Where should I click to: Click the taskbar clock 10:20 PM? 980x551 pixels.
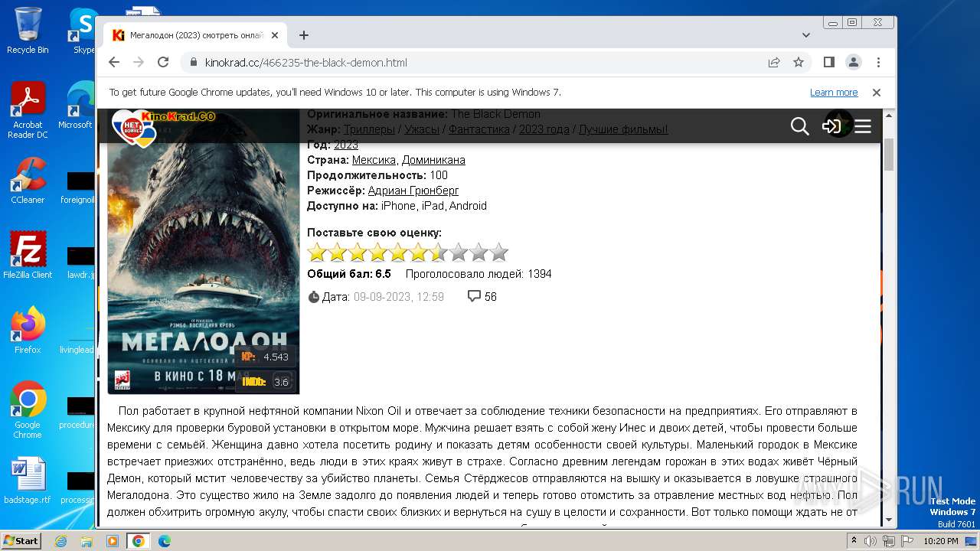tap(941, 541)
